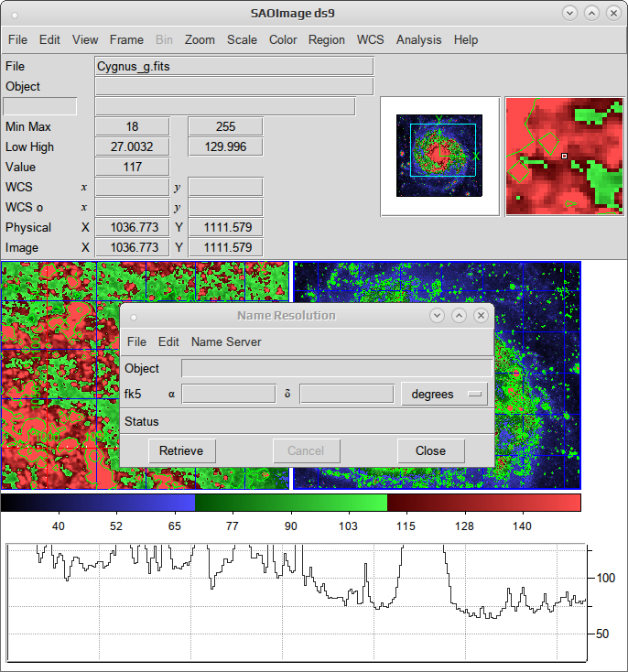
Task: Open the Frame menu
Action: pos(126,40)
